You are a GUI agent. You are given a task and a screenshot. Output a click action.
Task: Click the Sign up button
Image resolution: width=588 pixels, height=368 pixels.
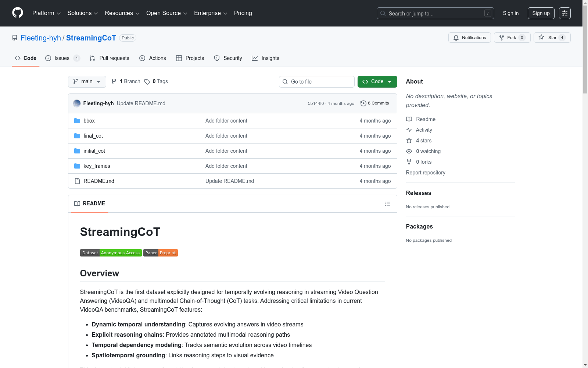pos(541,13)
